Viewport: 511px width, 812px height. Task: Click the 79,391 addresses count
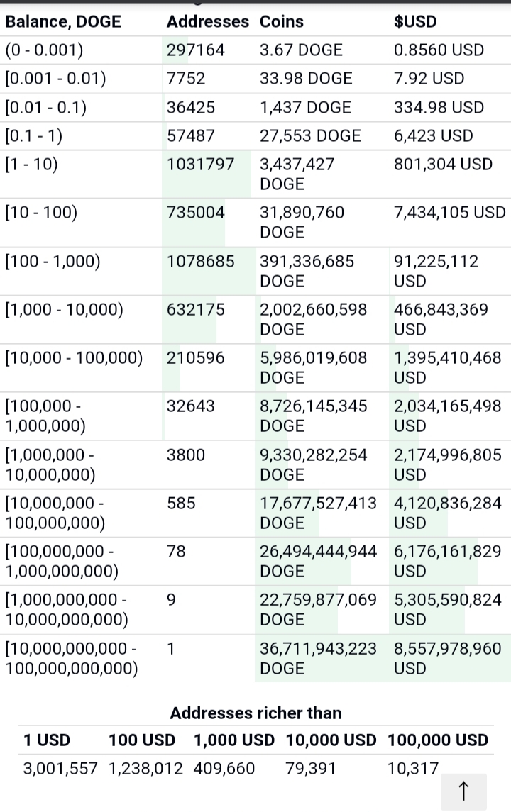coord(311,768)
